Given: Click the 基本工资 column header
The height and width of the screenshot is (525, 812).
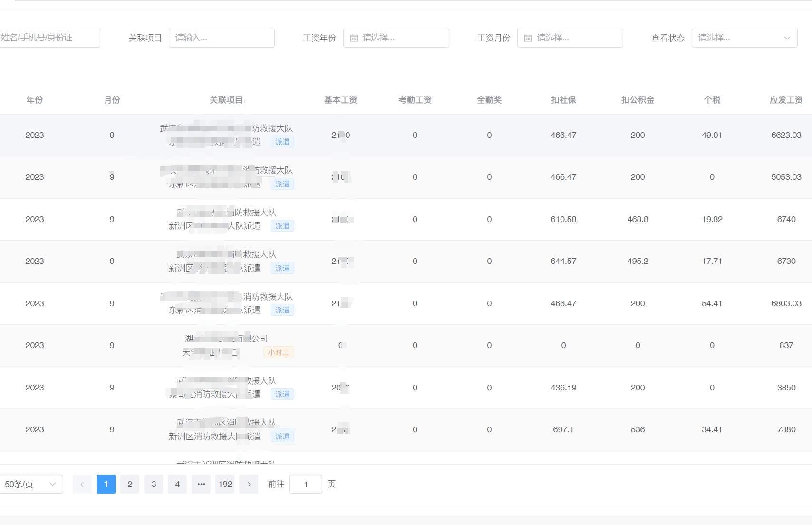Looking at the screenshot, I should click(340, 100).
